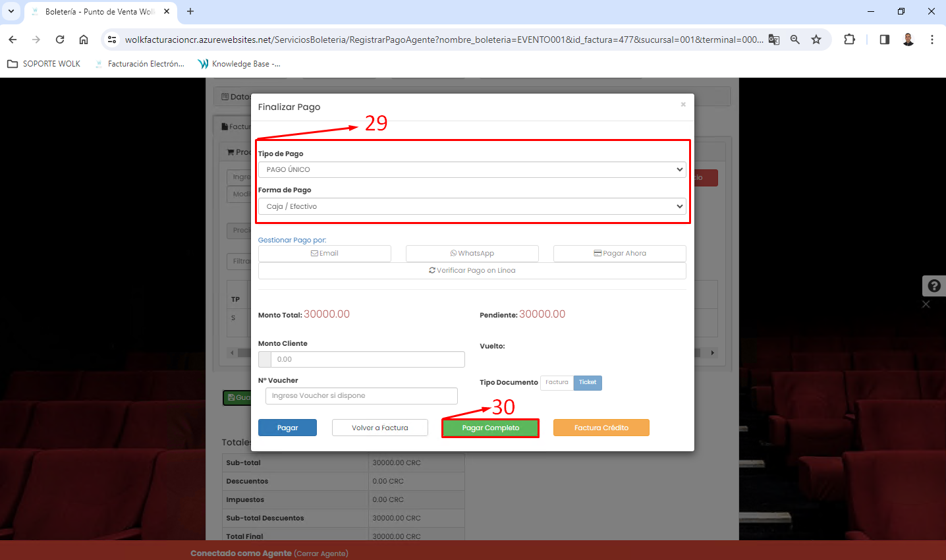Viewport: 946px width, 560px height.
Task: Send payment request by Email
Action: coord(325,254)
